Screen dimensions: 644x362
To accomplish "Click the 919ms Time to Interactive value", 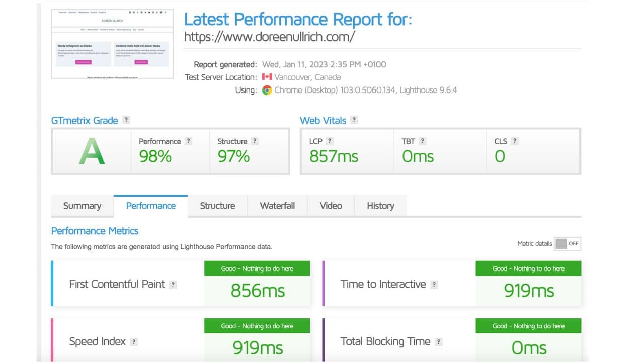I will tap(529, 290).
